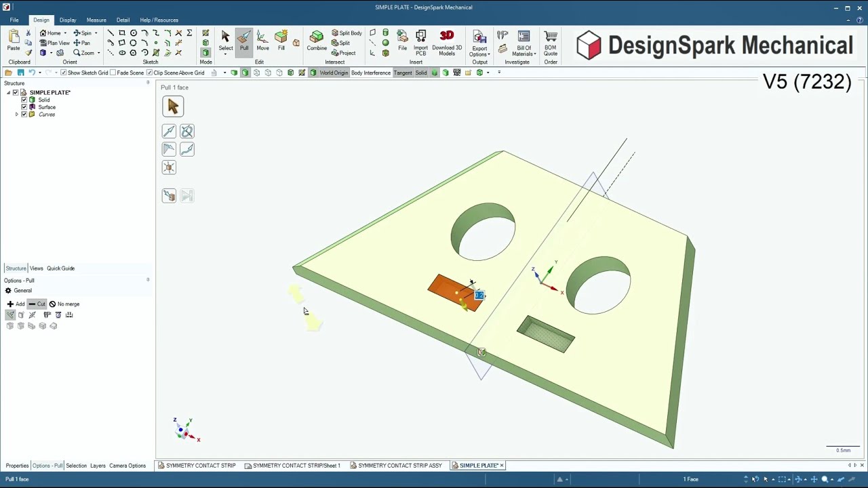Screen dimensions: 868x488
Task: Uncheck the Curves item in Structure tree
Action: (24, 115)
